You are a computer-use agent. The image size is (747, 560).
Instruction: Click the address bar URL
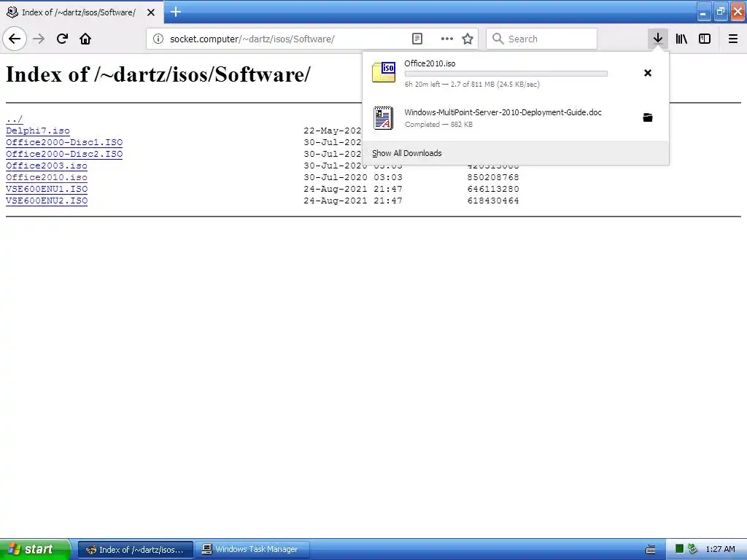pyautogui.click(x=252, y=39)
